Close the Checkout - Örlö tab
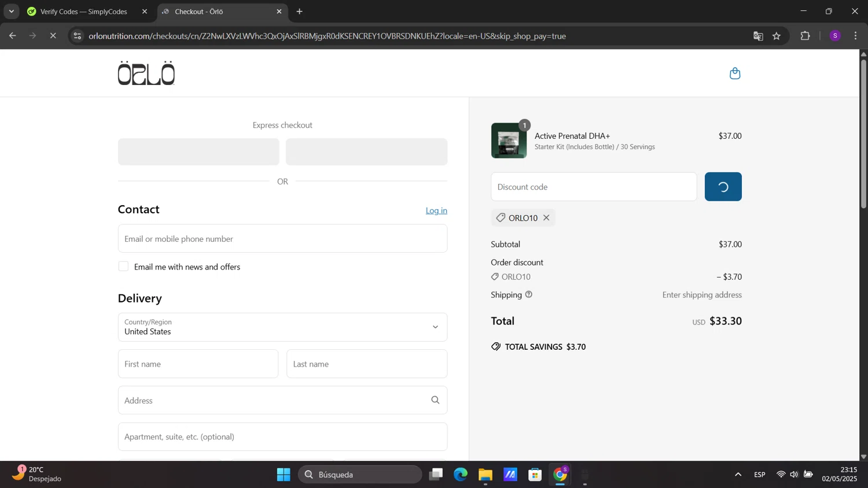 pyautogui.click(x=279, y=12)
